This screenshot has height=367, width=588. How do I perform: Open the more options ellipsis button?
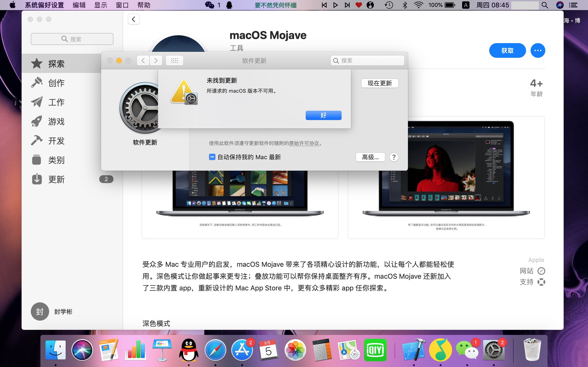point(537,50)
